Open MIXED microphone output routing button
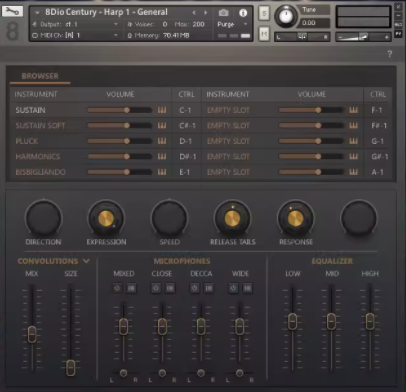 (x=131, y=288)
